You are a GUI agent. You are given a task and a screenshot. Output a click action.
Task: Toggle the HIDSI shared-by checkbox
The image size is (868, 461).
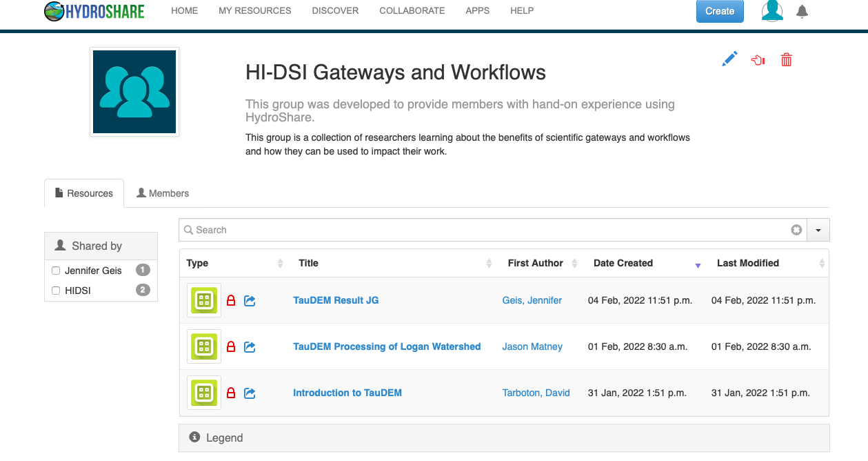click(57, 291)
